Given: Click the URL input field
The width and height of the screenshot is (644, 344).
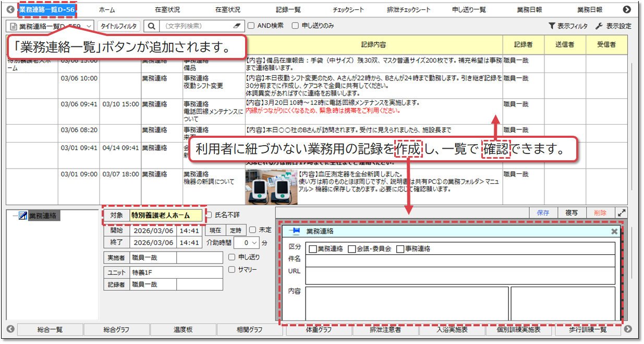Looking at the screenshot, I should tap(460, 275).
